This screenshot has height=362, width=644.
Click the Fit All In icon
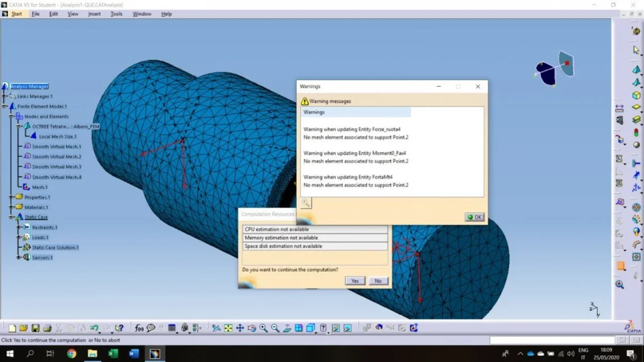coord(228,328)
